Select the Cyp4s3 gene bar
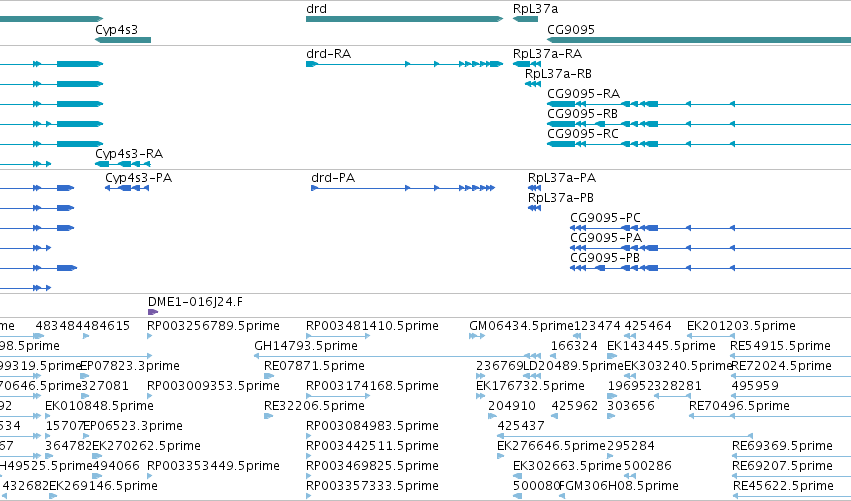The width and height of the screenshot is (851, 501). (123, 40)
